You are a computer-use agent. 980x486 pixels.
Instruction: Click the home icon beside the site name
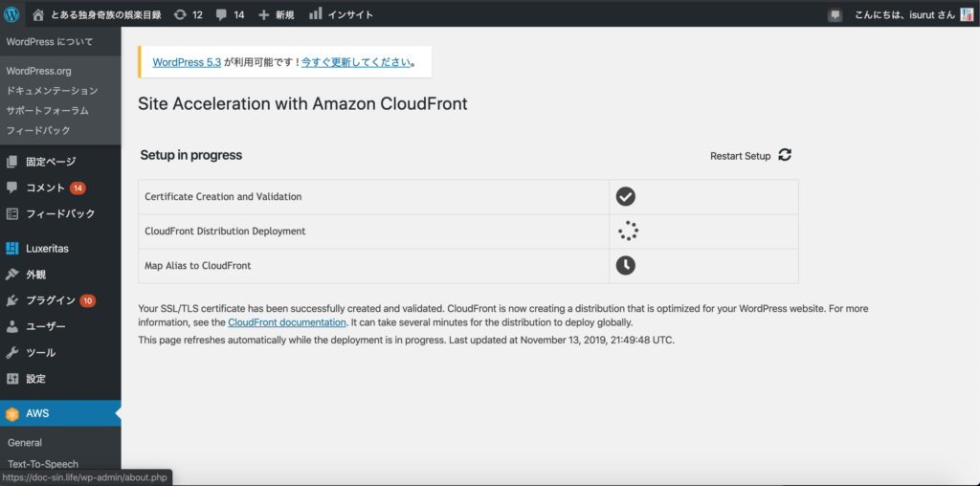(38, 14)
